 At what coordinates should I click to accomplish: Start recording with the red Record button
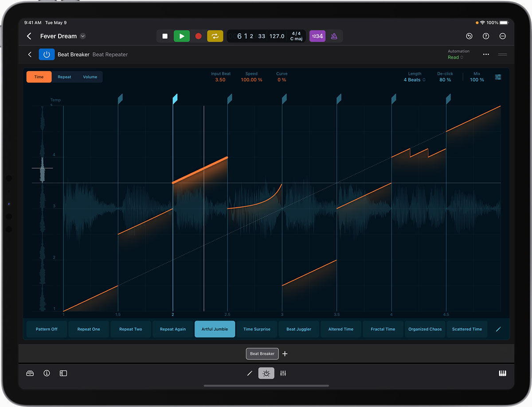click(199, 36)
